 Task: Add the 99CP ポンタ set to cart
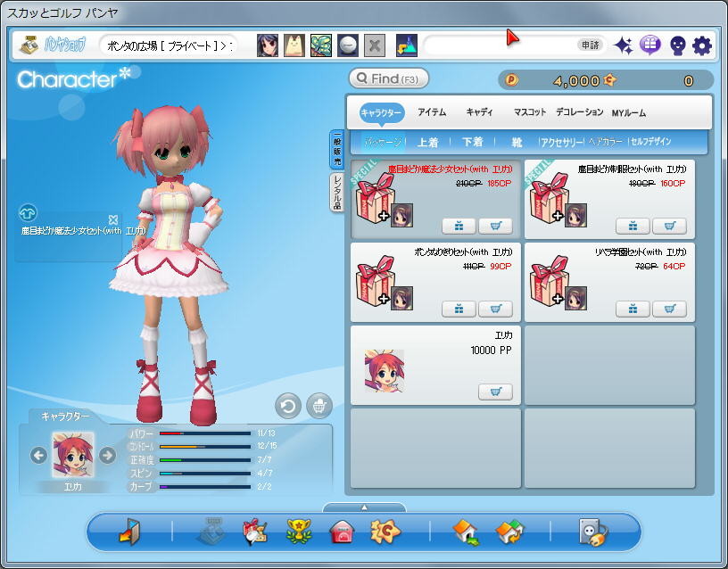[x=495, y=309]
